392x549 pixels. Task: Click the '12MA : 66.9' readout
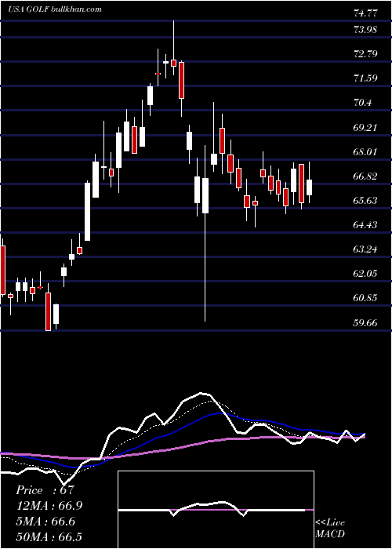pyautogui.click(x=49, y=506)
